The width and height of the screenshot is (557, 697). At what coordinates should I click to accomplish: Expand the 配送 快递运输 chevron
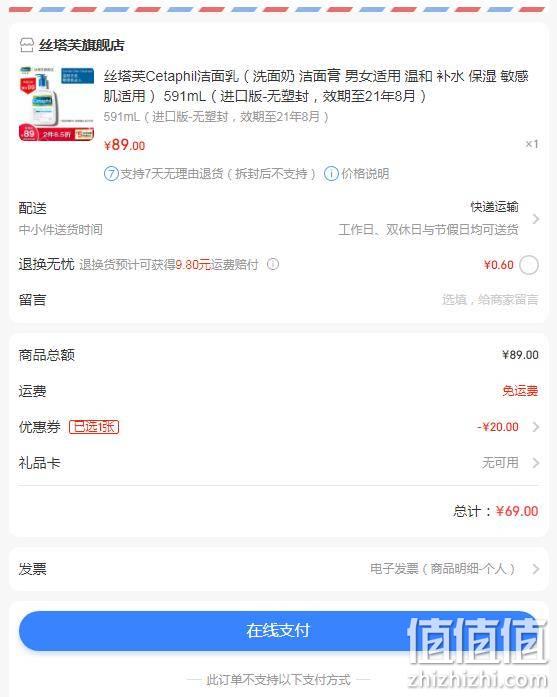tap(536, 219)
